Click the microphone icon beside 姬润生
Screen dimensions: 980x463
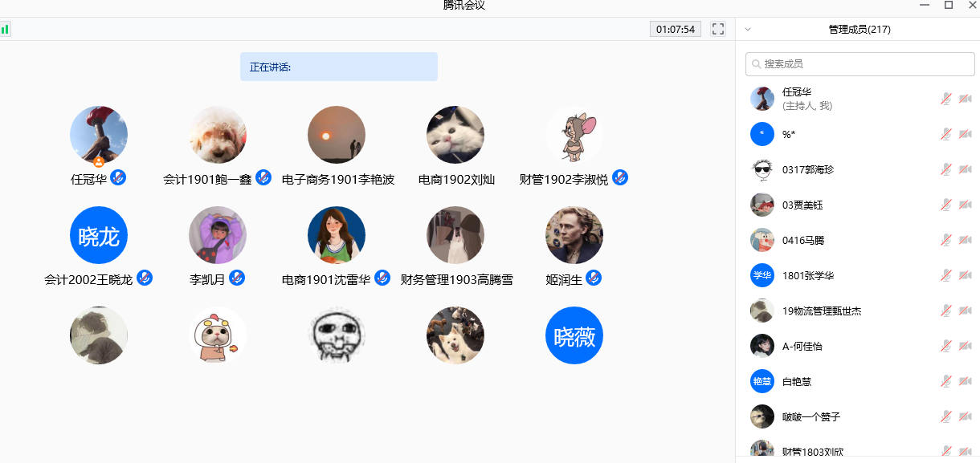594,278
